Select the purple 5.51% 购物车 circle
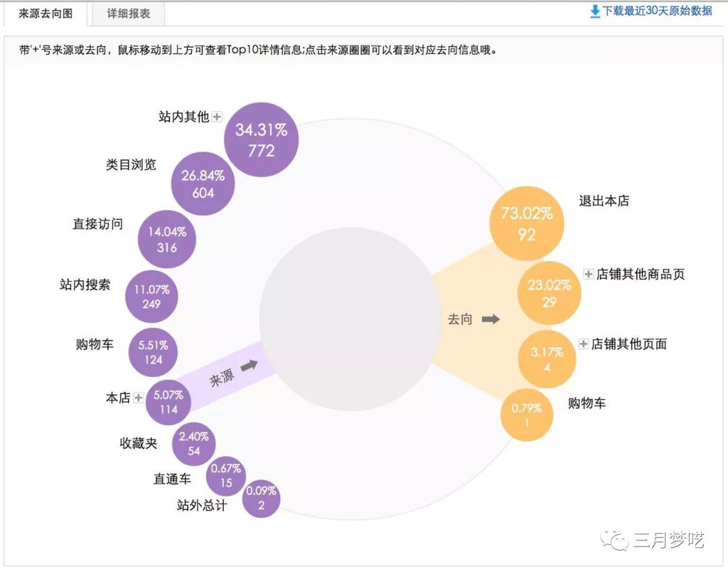Screen dimensions: 728x572 [x=153, y=352]
